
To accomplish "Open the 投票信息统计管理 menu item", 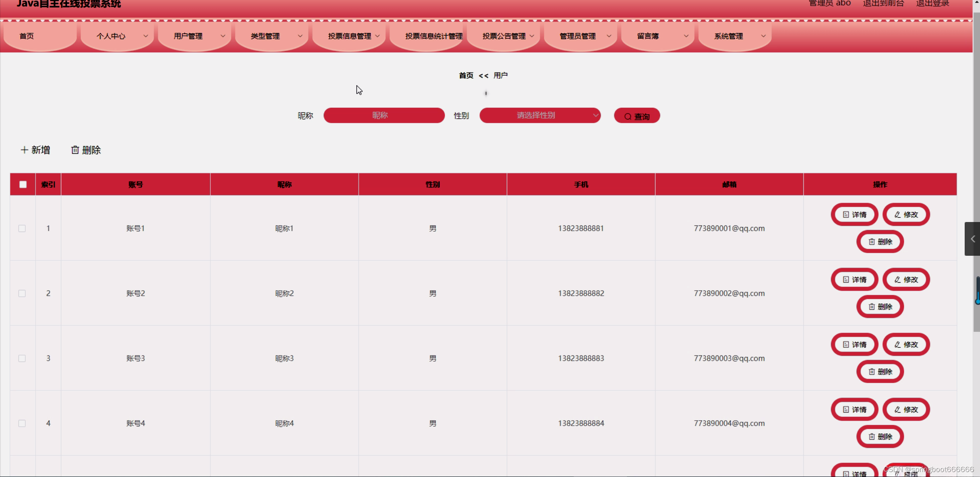I will click(433, 36).
